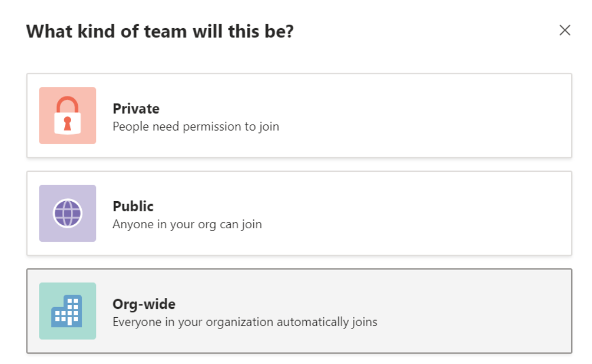Pick the Org-wide team option card

[299, 311]
